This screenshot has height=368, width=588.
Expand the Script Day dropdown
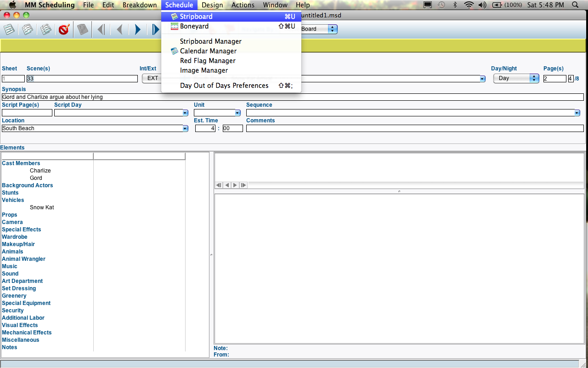[x=185, y=113]
